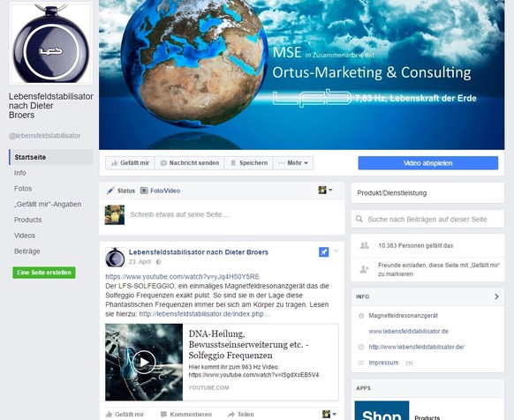Viewport: 514px width, 420px height.
Task: Click the blue pinned post pin icon
Action: [x=323, y=252]
